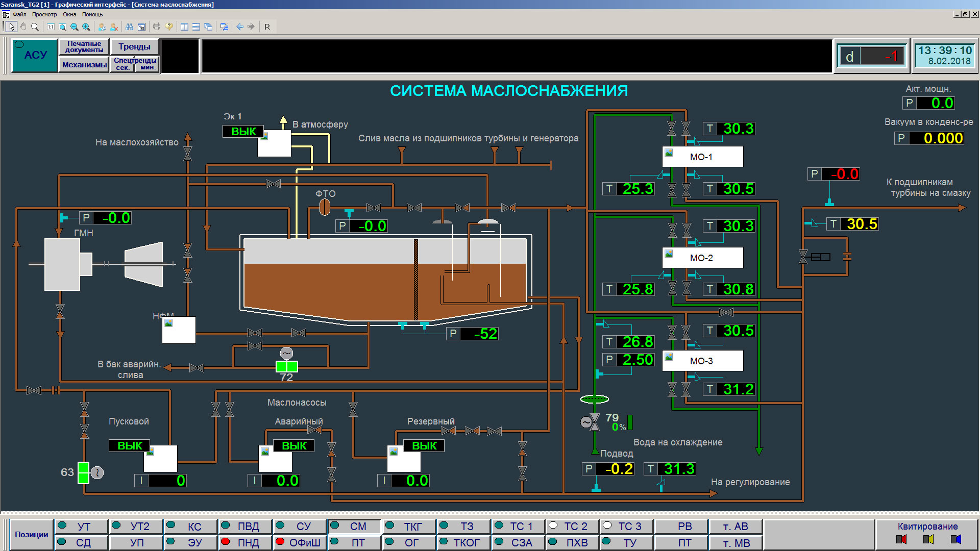Open the НФМ pump device box
Viewport: 980px width, 551px height.
179,330
